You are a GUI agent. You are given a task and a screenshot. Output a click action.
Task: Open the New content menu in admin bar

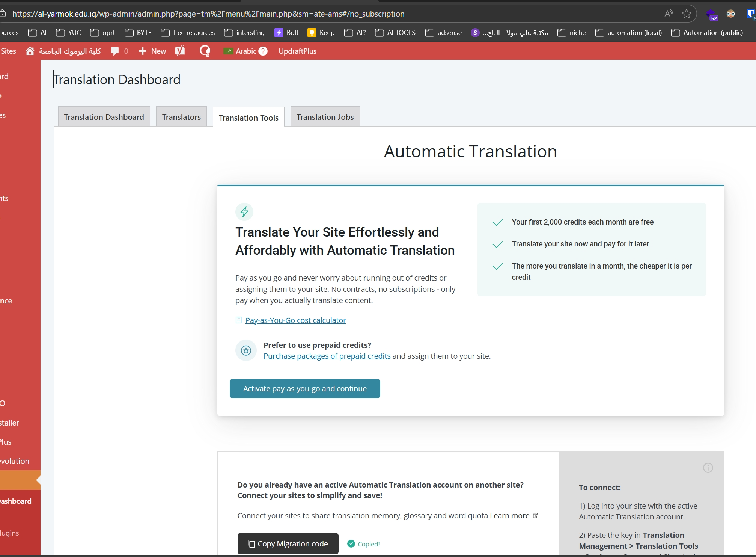point(152,51)
